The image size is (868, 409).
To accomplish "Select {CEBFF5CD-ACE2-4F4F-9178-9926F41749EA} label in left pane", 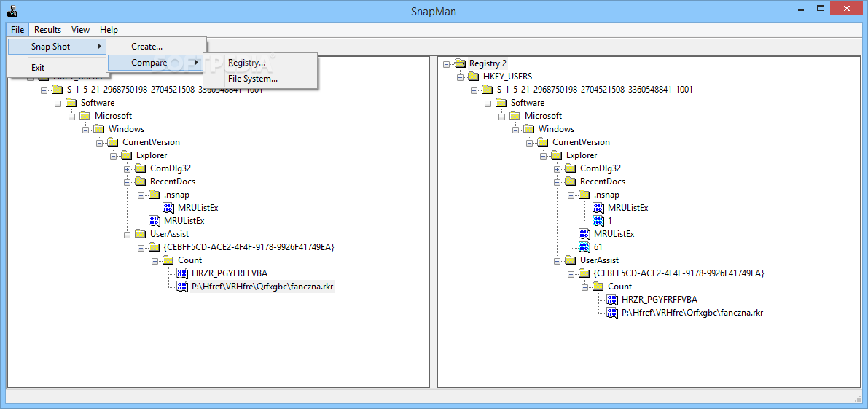I will [x=249, y=247].
